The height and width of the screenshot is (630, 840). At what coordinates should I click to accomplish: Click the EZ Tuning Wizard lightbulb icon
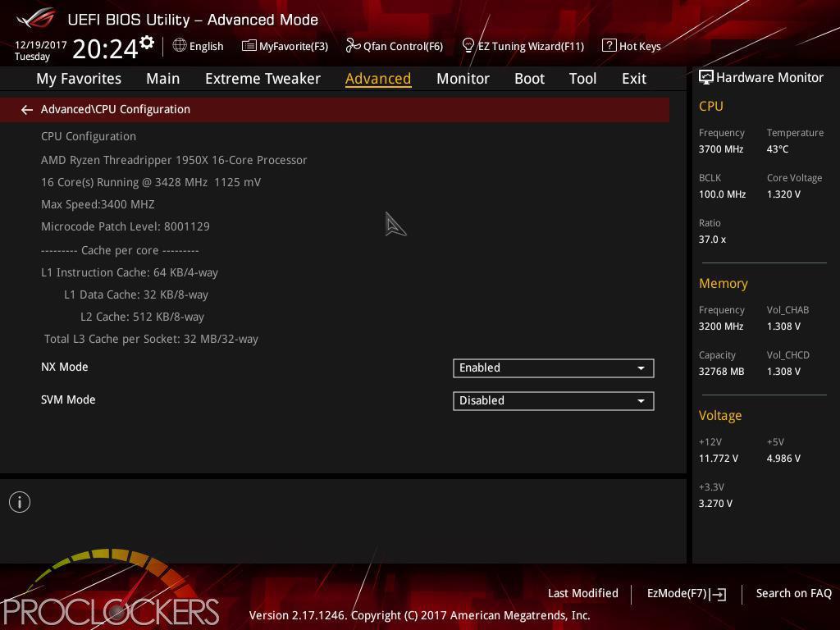coord(468,46)
